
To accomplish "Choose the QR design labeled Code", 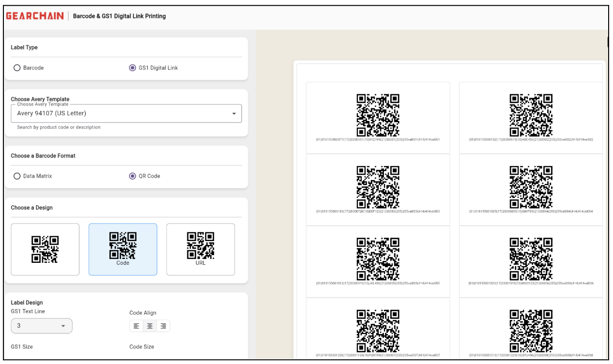I will tap(123, 249).
